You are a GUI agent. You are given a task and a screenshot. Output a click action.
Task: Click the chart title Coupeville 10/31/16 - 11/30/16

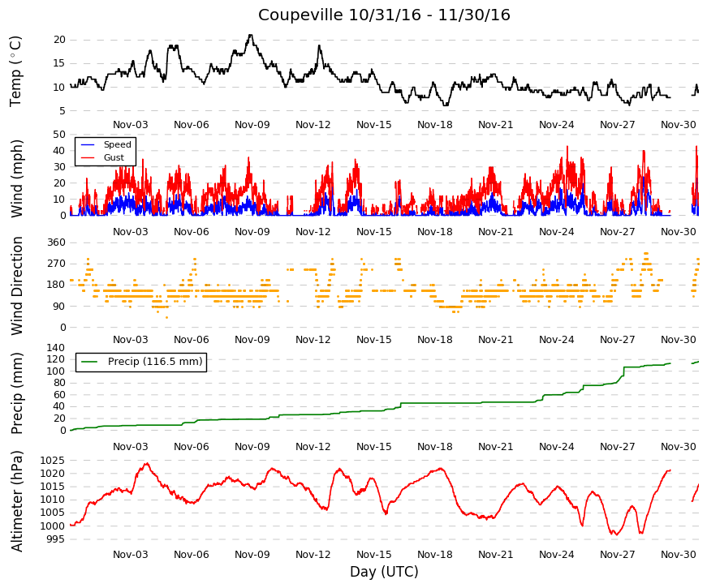pos(384,15)
